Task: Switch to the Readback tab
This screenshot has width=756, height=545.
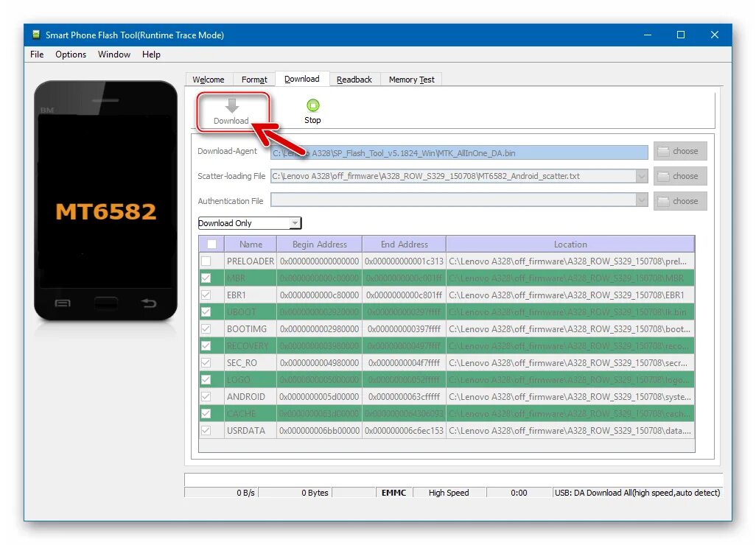Action: pos(354,80)
